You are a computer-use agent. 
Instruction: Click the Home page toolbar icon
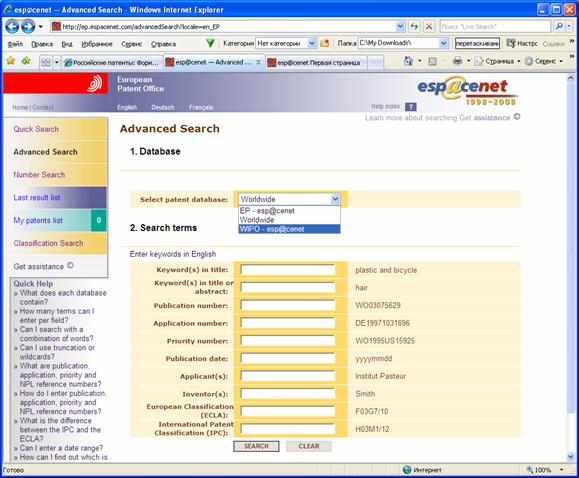click(408, 61)
